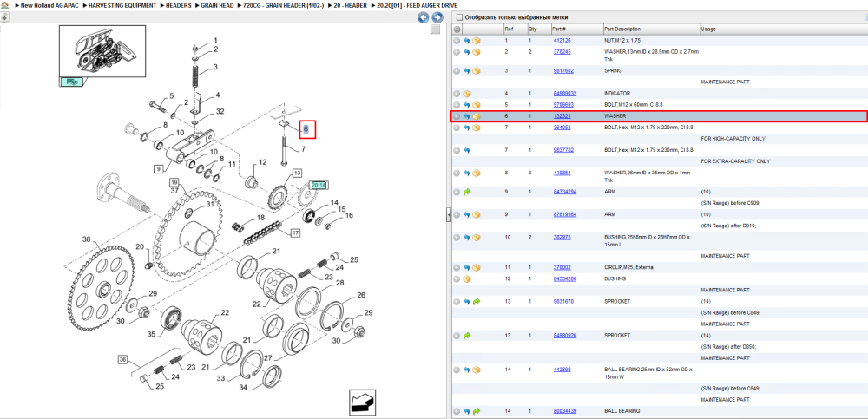868x419 pixels.
Task: Select boxed callout 19 in the diagram
Action: click(174, 182)
